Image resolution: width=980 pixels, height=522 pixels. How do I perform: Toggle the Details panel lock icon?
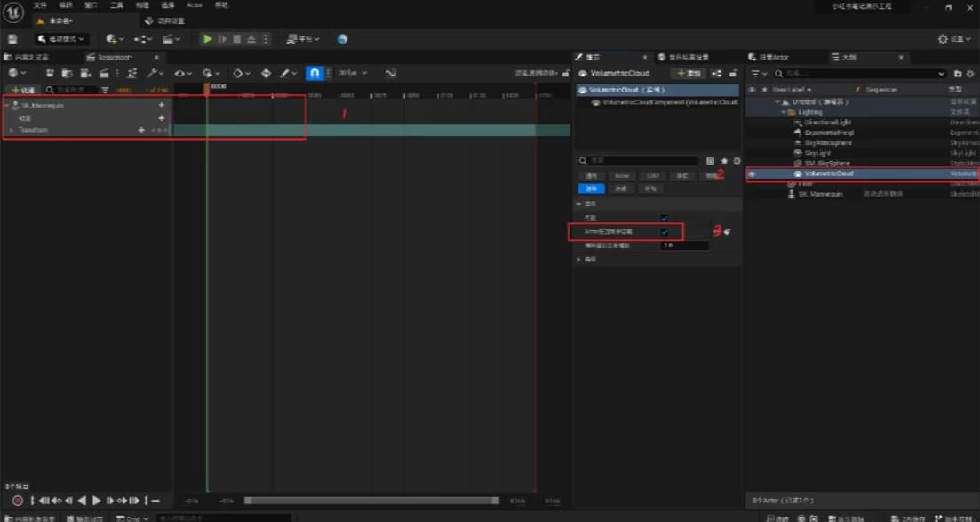(x=733, y=73)
